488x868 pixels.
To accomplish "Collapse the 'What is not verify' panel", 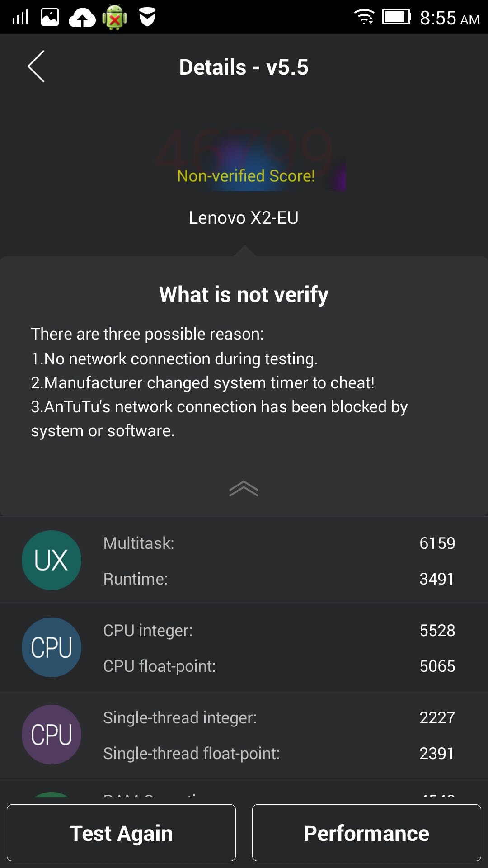I will point(244,489).
